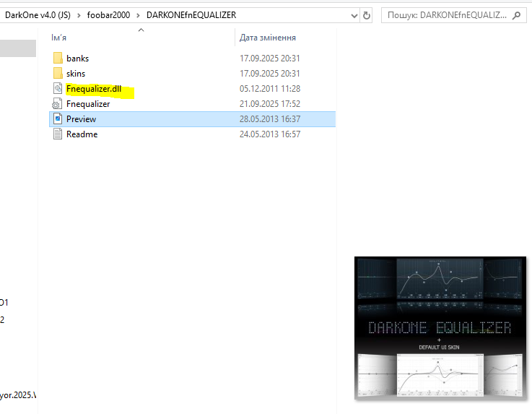Open the skins folder icon

[58, 74]
